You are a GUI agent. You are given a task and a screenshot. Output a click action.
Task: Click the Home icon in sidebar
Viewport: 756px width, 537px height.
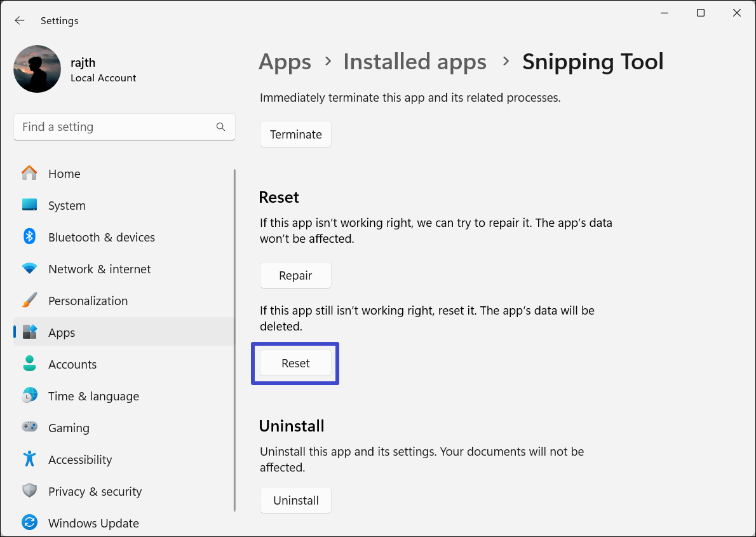(29, 173)
